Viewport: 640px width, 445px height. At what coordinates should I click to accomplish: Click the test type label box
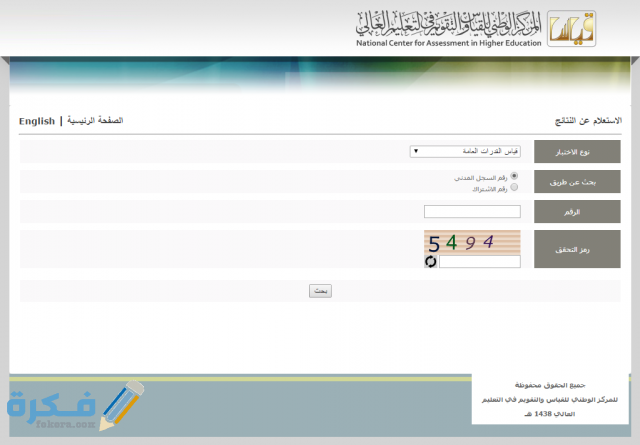point(577,151)
